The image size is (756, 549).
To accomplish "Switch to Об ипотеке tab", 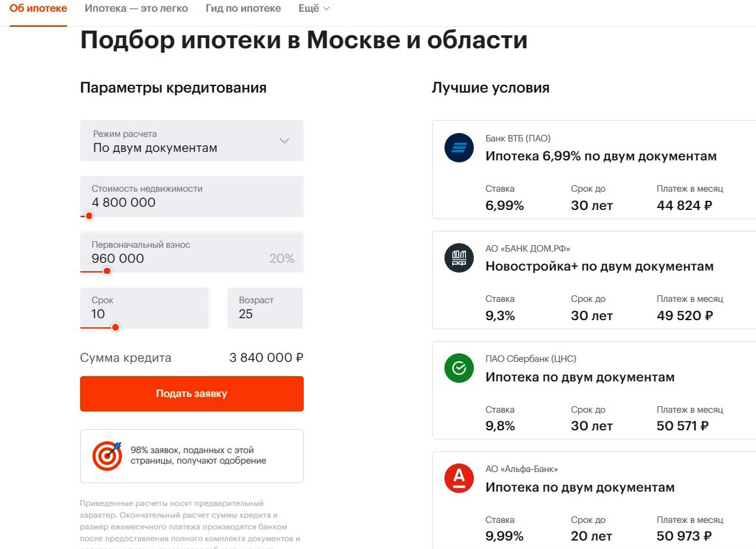I will click(x=38, y=8).
